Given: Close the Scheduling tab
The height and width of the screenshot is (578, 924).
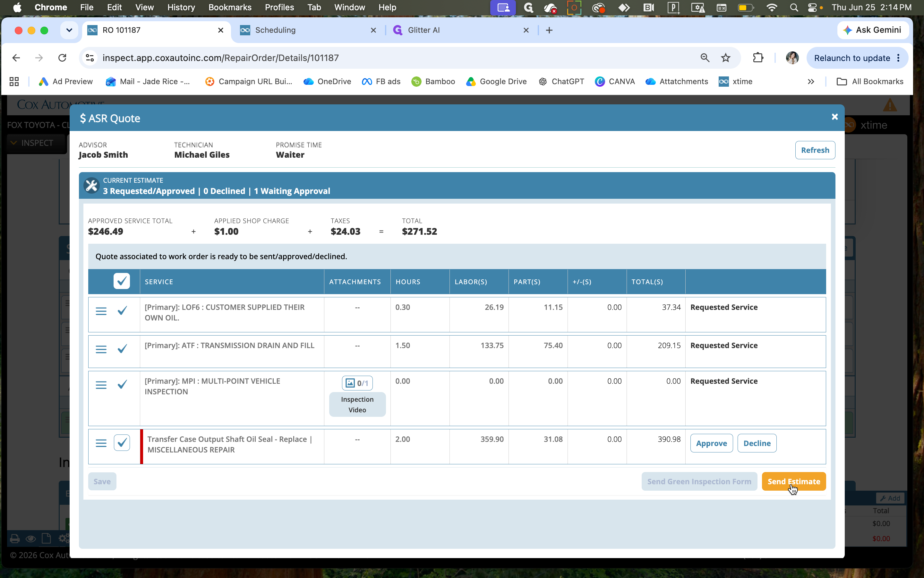Looking at the screenshot, I should pos(373,30).
